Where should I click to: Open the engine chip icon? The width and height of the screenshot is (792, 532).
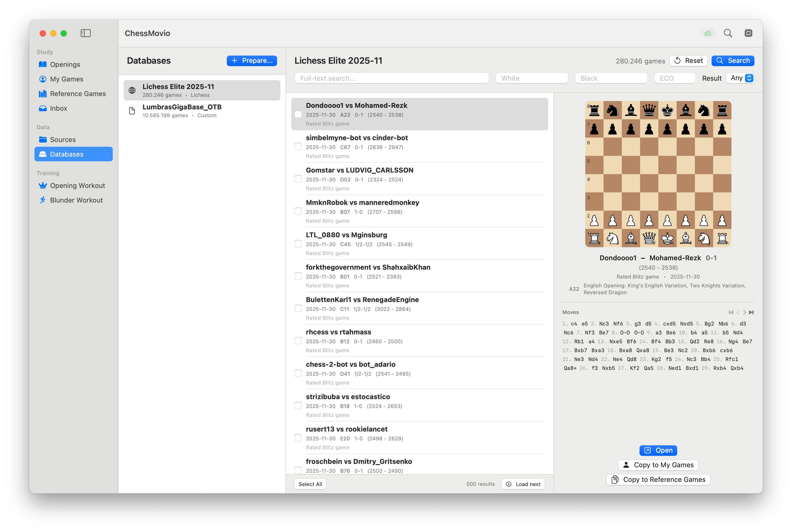tap(748, 33)
